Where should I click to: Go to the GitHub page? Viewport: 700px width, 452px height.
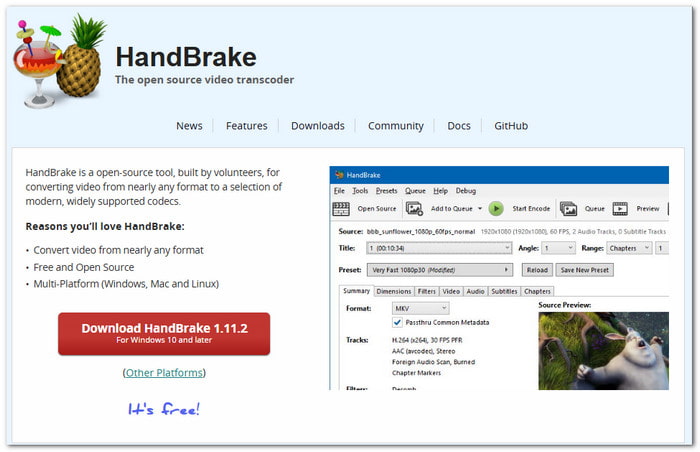tap(511, 126)
